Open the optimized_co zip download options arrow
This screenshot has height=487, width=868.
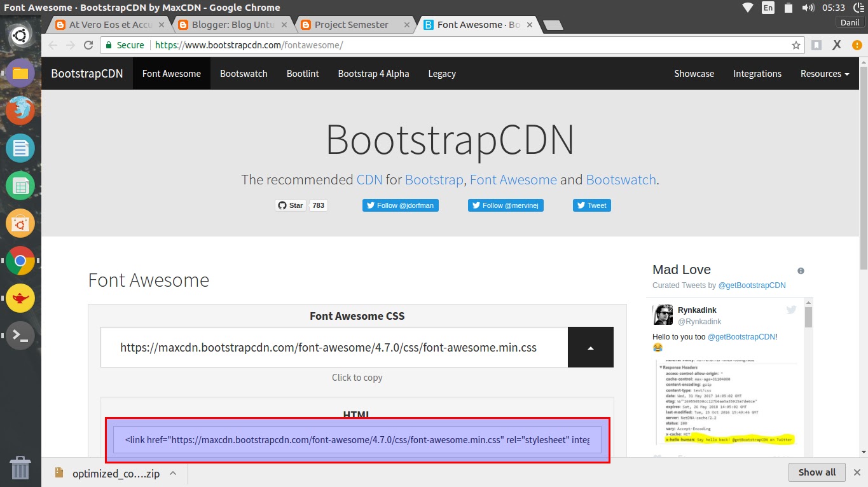pos(173,473)
